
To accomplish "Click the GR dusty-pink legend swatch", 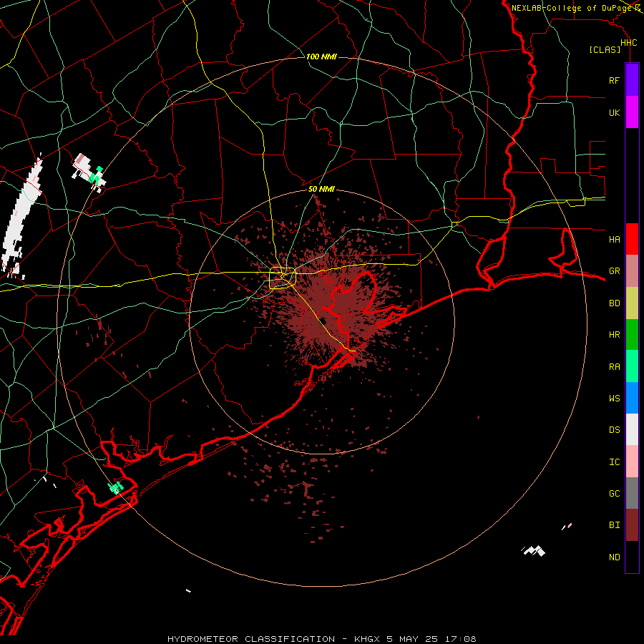I will click(x=632, y=270).
